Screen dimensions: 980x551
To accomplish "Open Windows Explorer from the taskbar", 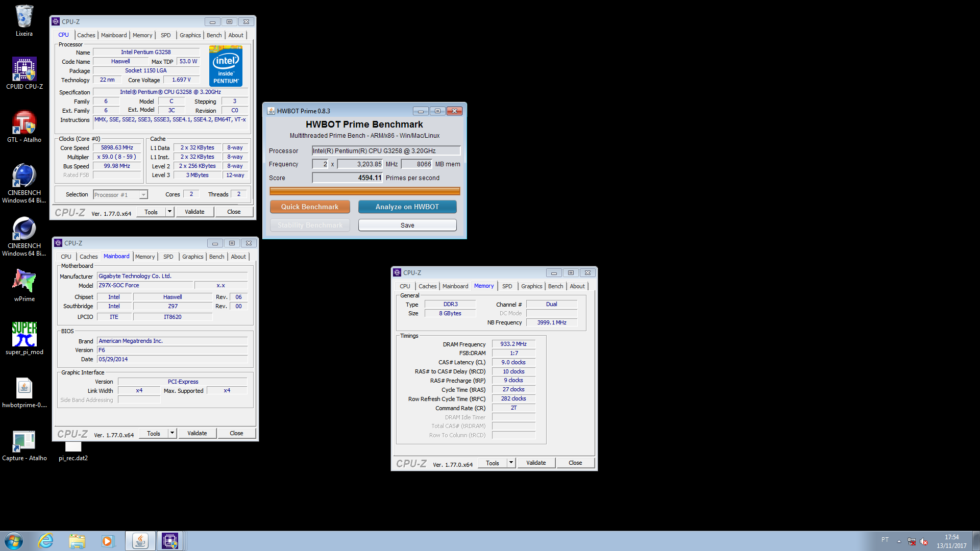I will pos(77,541).
